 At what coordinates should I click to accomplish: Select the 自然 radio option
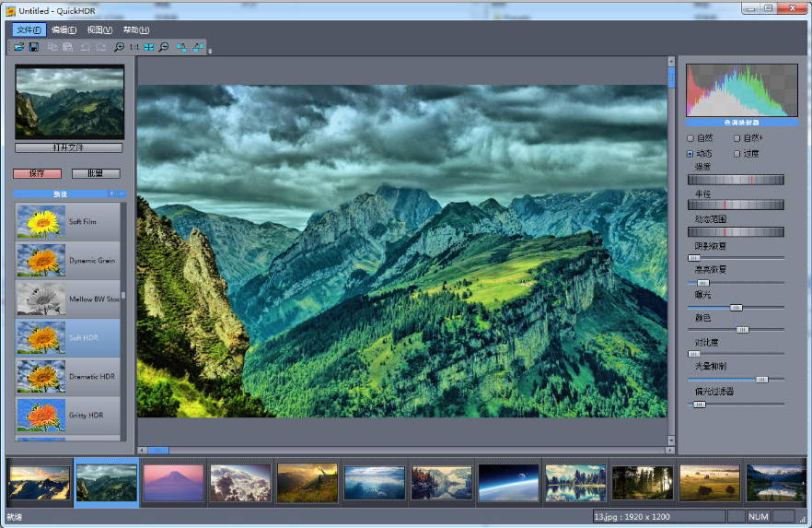690,138
